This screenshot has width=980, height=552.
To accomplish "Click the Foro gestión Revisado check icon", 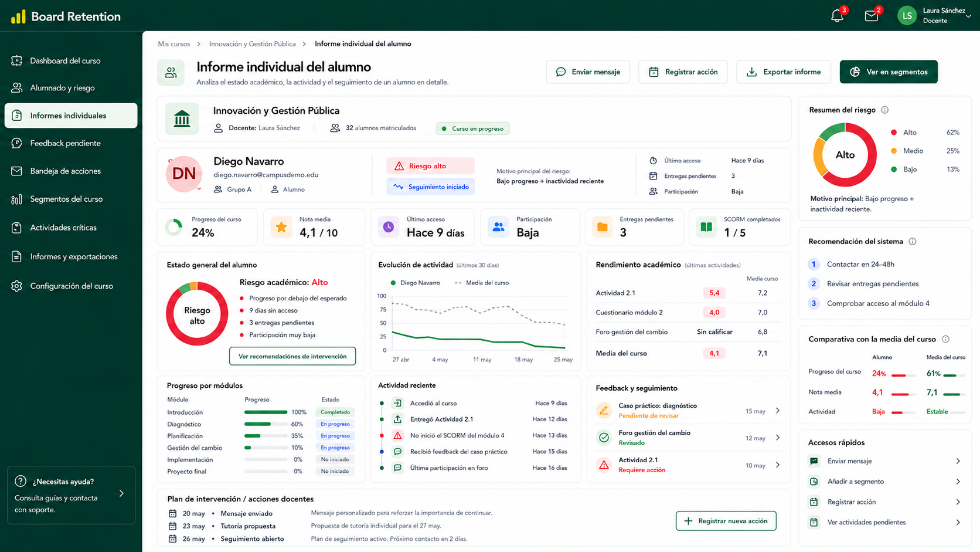I will [x=604, y=438].
